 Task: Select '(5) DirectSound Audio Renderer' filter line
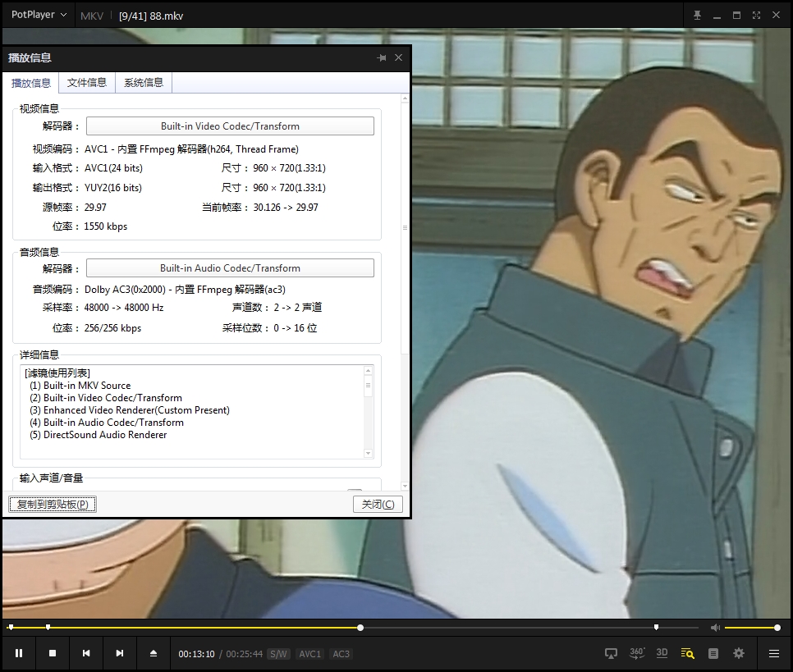[99, 435]
